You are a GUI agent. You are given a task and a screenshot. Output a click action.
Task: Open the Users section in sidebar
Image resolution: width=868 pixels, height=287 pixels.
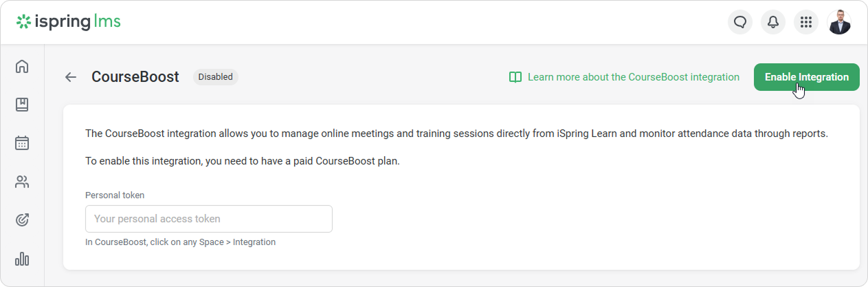click(x=22, y=182)
